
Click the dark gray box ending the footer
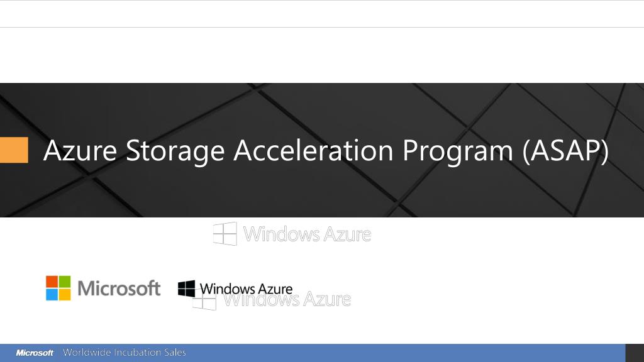635,353
